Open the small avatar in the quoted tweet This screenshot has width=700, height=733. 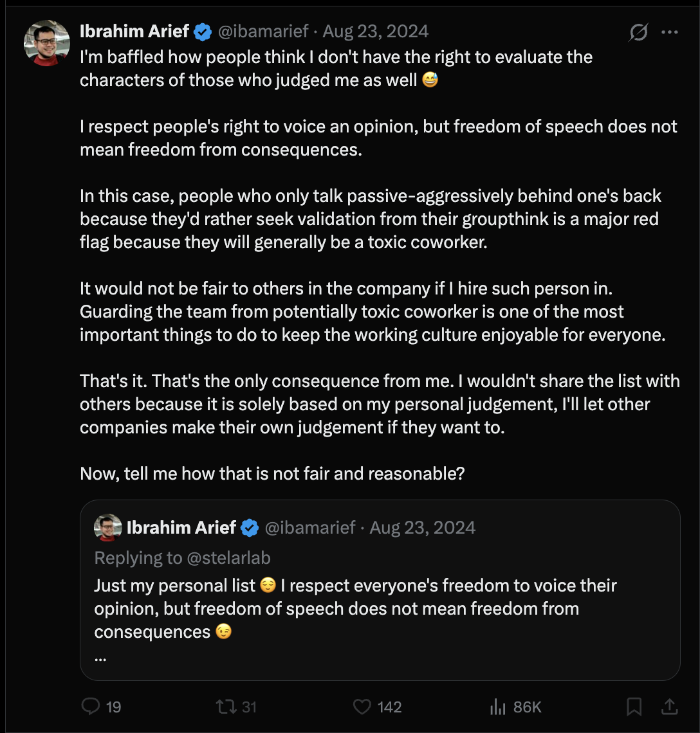108,527
